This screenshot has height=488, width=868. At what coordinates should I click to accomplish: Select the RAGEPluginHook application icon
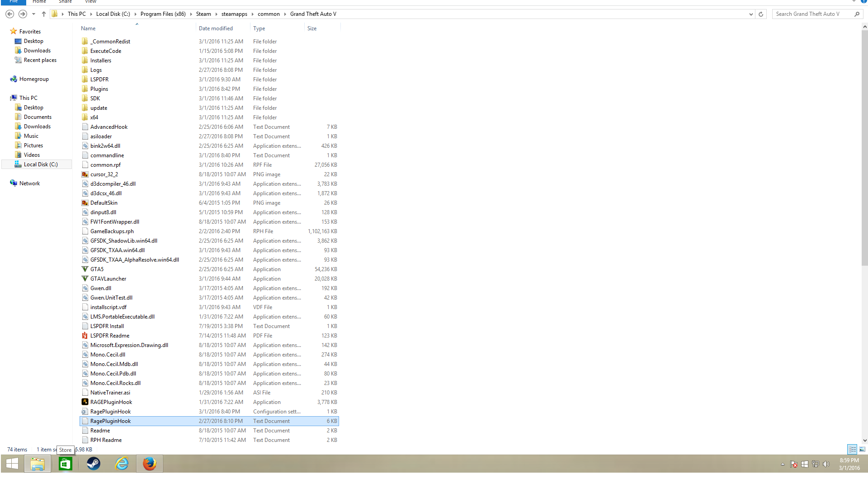(x=85, y=402)
